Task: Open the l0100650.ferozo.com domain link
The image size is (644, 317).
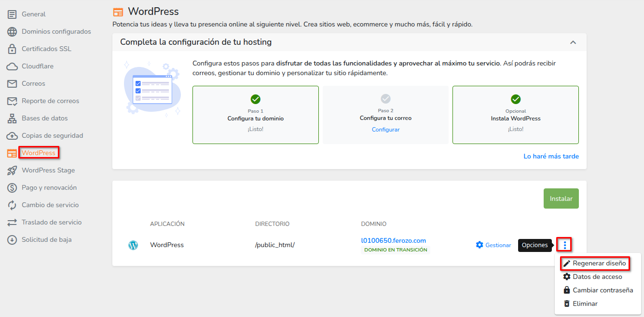Action: point(393,241)
